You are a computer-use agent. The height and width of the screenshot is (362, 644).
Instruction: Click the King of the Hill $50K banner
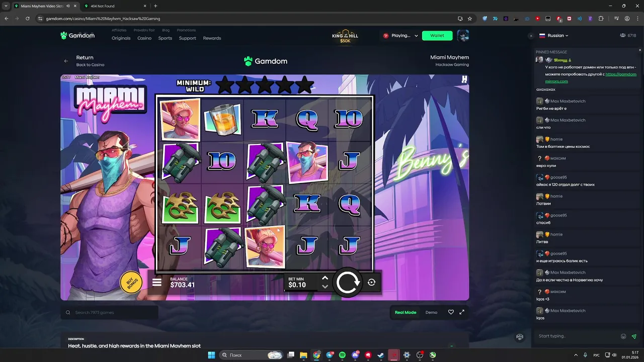click(345, 36)
